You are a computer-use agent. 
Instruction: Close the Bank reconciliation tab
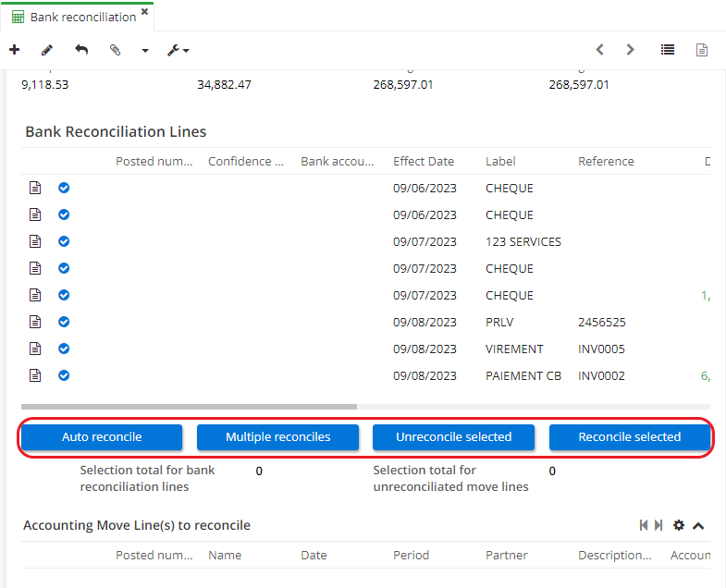(x=144, y=12)
